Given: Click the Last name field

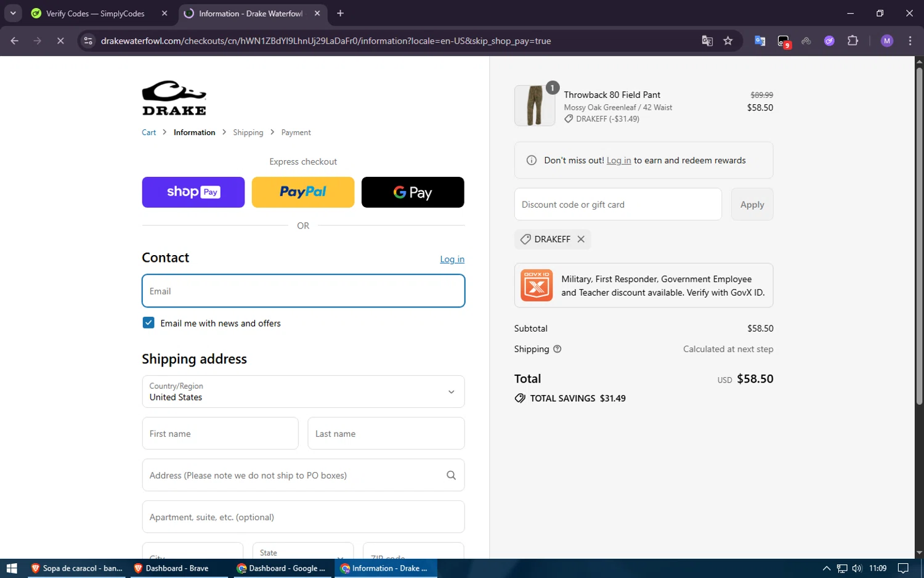Looking at the screenshot, I should pos(386,434).
